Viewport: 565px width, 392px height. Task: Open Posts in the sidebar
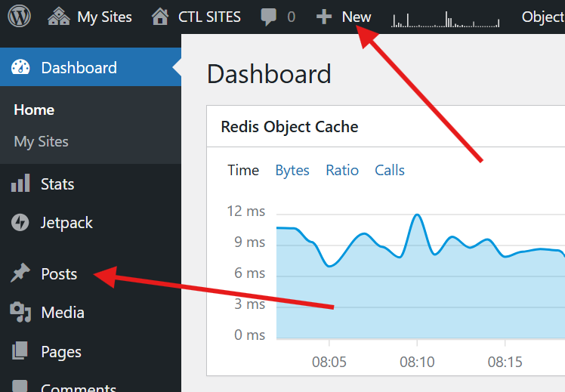(x=59, y=274)
